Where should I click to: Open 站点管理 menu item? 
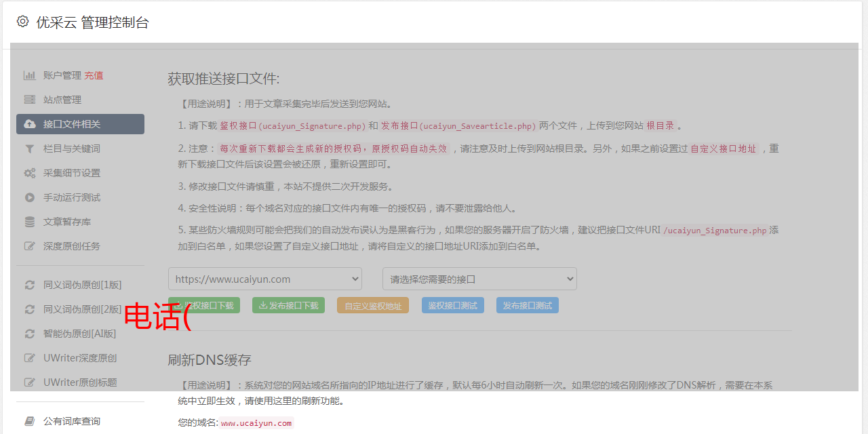(80, 100)
